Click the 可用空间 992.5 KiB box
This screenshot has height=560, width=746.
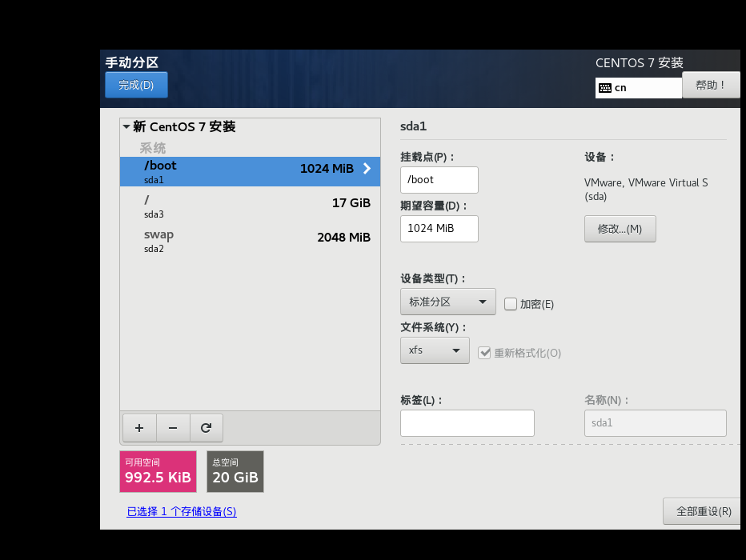pyautogui.click(x=158, y=471)
